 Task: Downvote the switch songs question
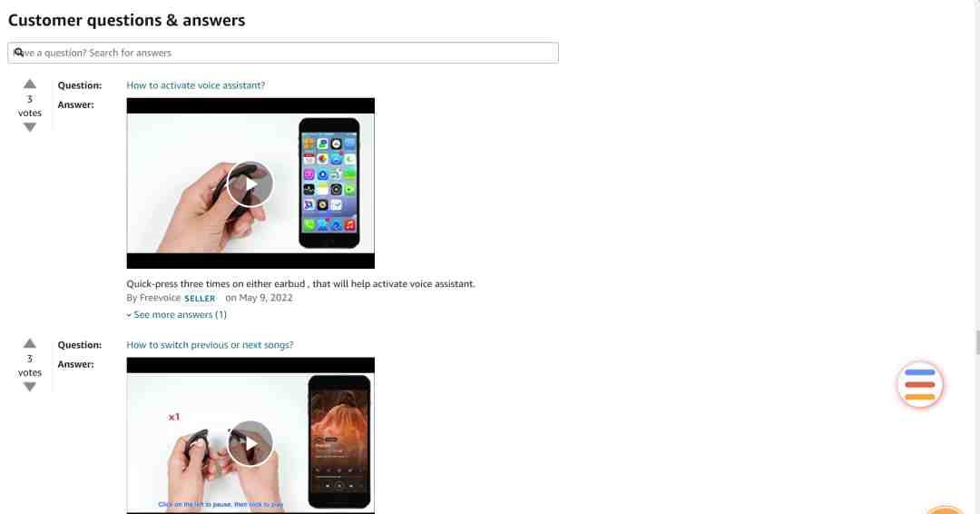coord(29,387)
